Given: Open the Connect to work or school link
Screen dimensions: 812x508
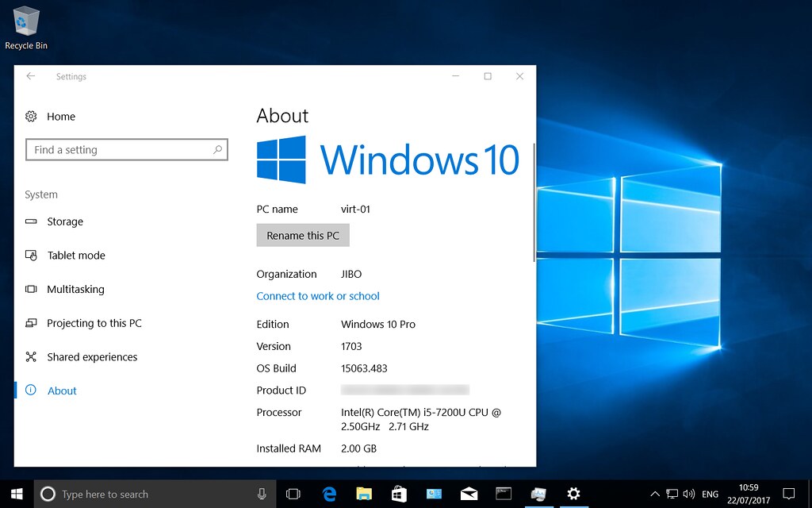Looking at the screenshot, I should click(x=317, y=295).
